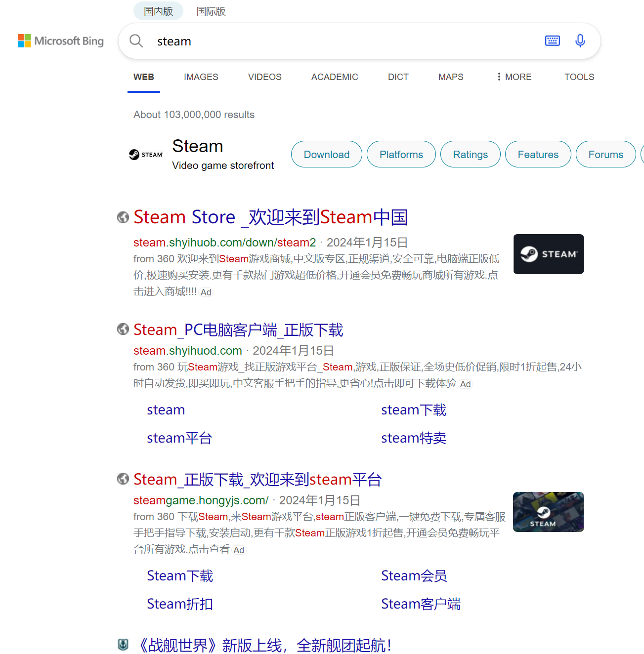Open the Steam客户端 sitelink
The image size is (644, 654).
(x=421, y=604)
